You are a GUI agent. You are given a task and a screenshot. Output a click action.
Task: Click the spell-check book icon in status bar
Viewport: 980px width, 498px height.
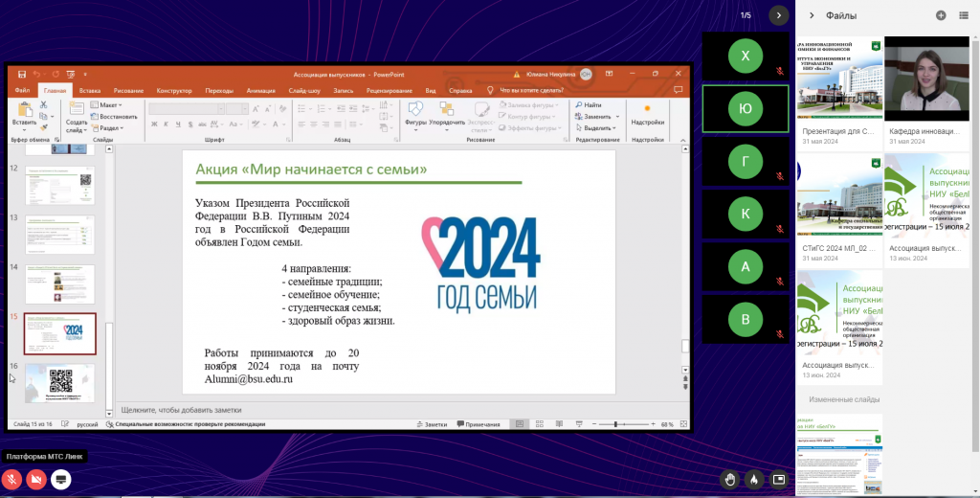pyautogui.click(x=65, y=424)
